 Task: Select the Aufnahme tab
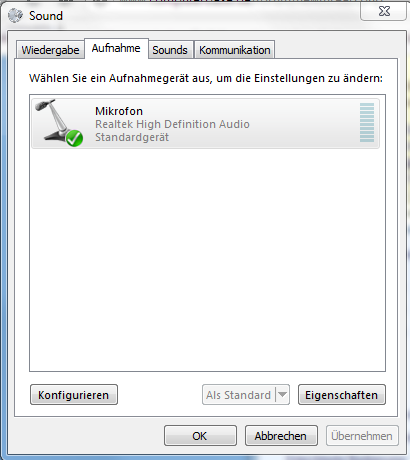(x=116, y=49)
